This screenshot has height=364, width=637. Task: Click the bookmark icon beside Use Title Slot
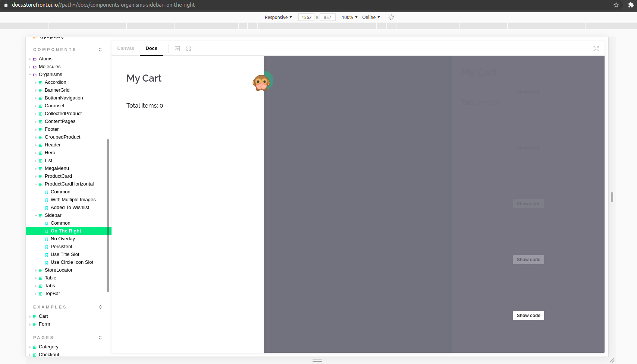click(47, 254)
